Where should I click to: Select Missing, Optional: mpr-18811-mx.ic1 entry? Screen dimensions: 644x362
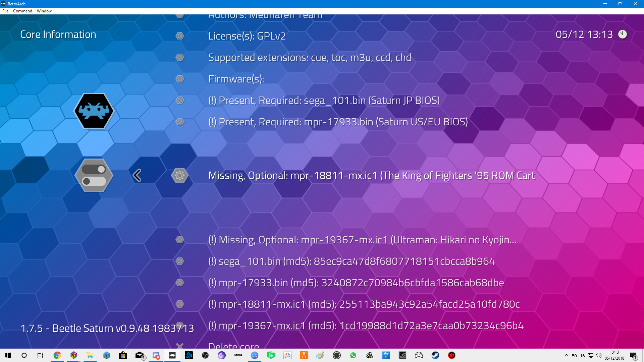(x=372, y=175)
